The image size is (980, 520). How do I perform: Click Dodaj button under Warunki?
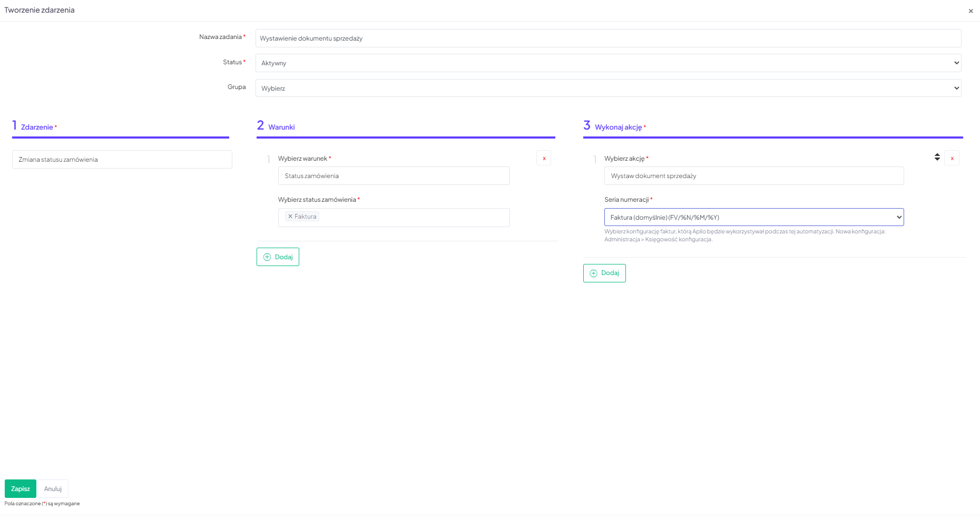(x=278, y=257)
